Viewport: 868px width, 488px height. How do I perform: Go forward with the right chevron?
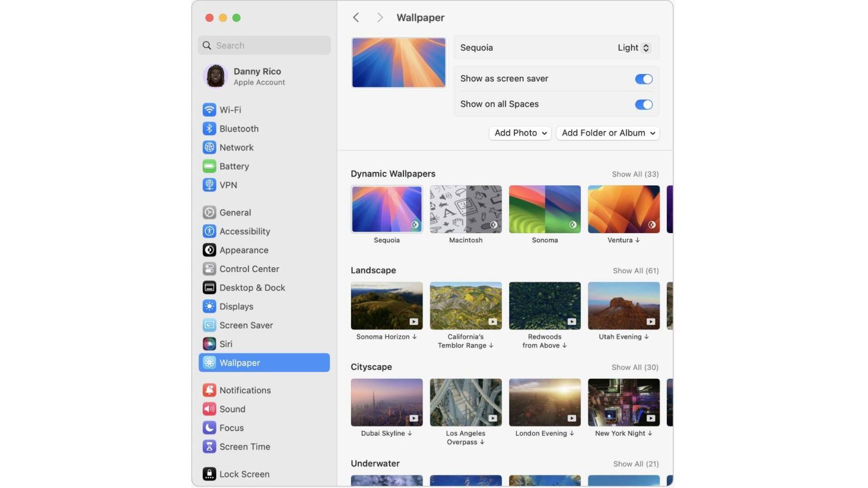(380, 18)
